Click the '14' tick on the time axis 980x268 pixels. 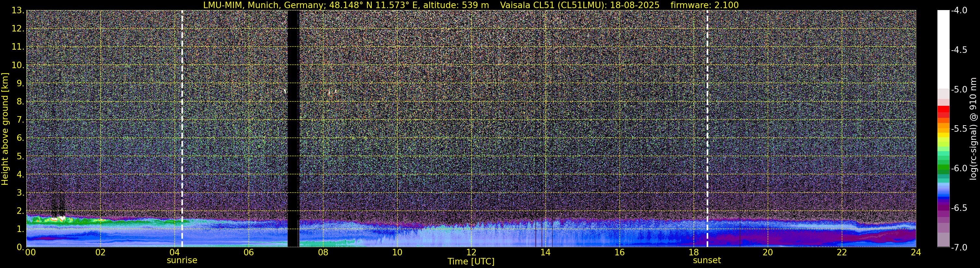tap(545, 253)
